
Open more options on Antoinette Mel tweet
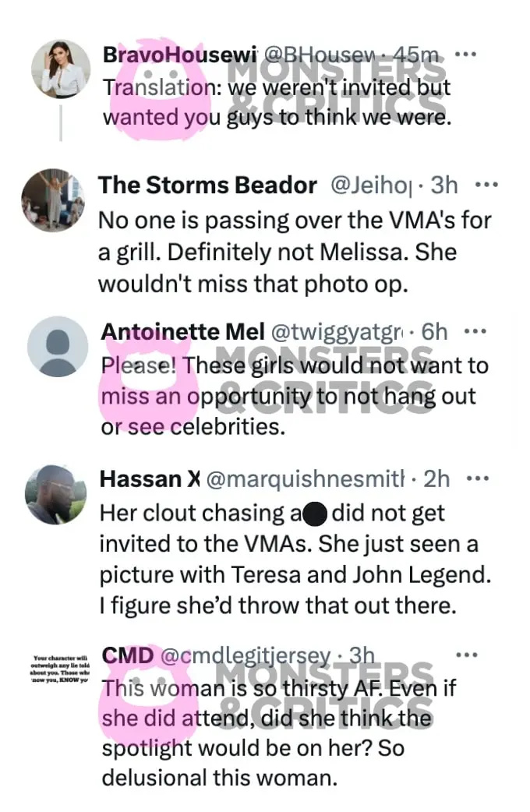(475, 331)
